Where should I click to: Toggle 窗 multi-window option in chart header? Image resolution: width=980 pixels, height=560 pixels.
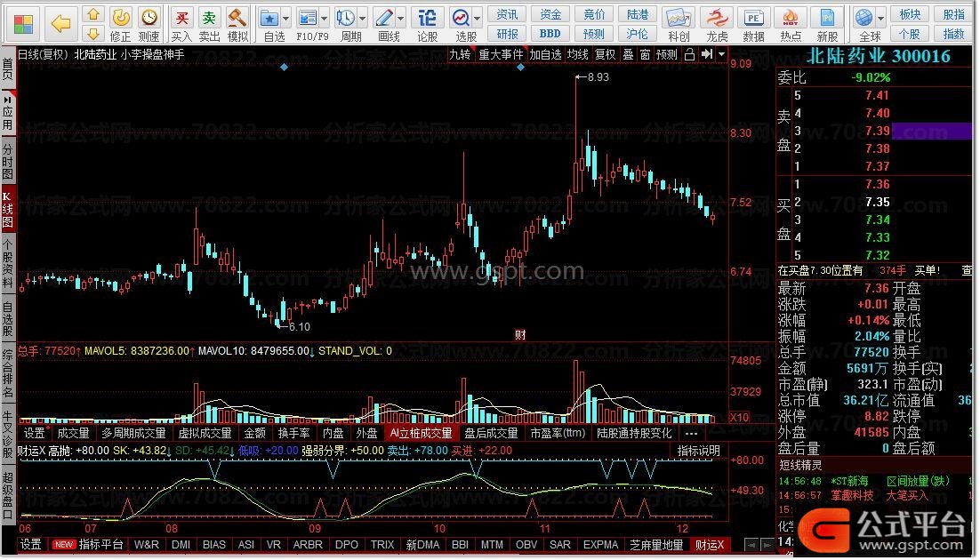coord(645,54)
